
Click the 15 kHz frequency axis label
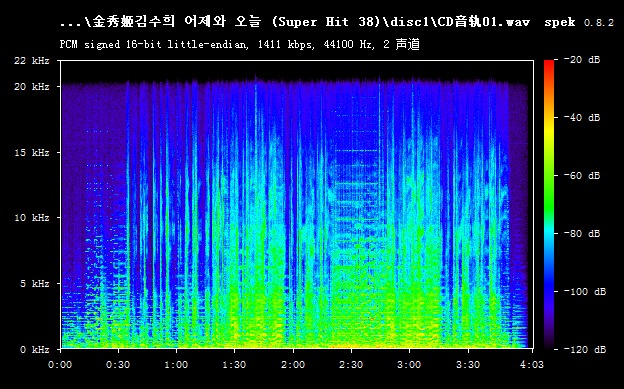tap(31, 152)
